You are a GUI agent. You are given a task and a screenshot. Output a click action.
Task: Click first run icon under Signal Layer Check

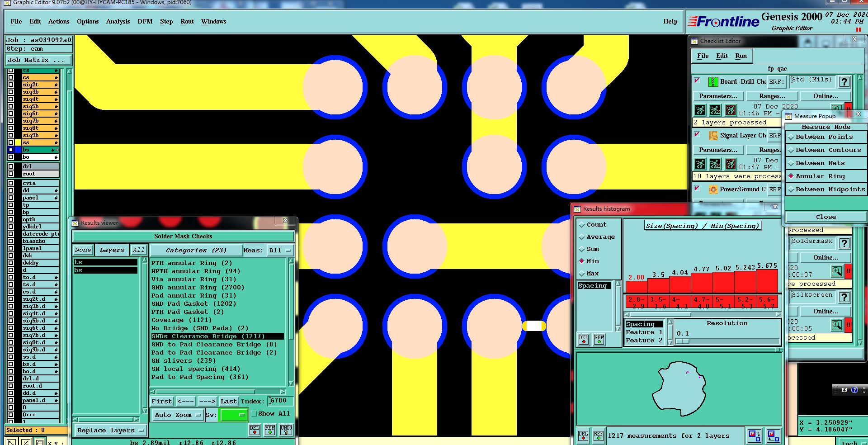[700, 164]
